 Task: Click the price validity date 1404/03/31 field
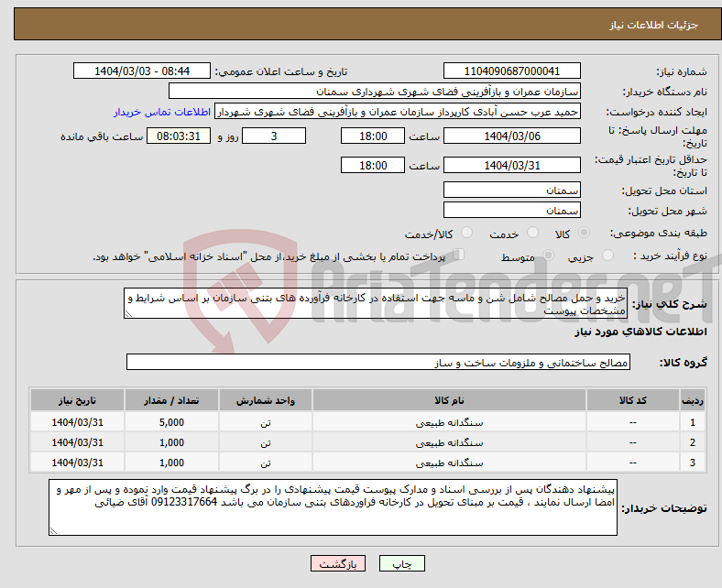(x=511, y=165)
